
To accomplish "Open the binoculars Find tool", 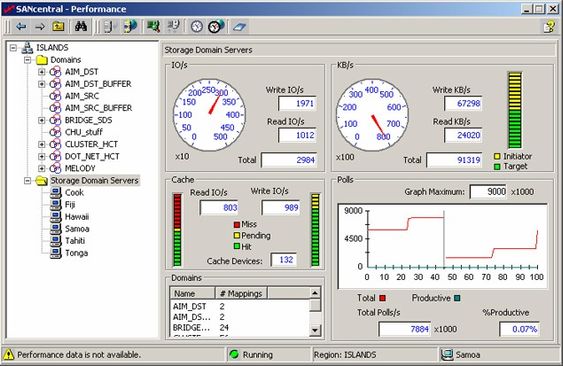I will point(81,26).
